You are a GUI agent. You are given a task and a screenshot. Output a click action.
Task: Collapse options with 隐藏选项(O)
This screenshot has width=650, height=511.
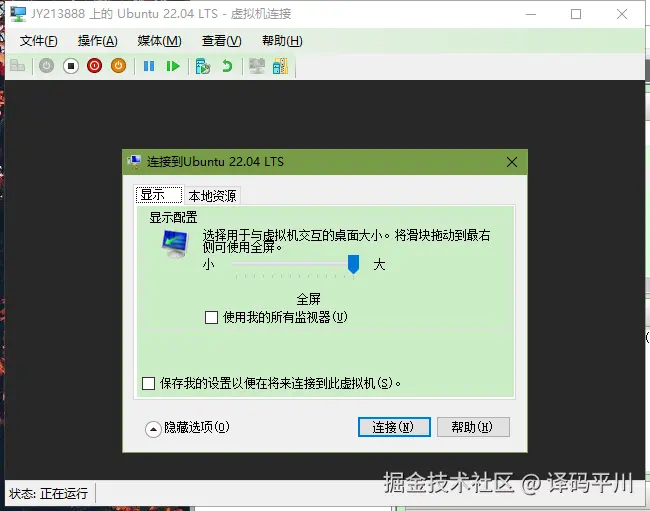pos(187,428)
